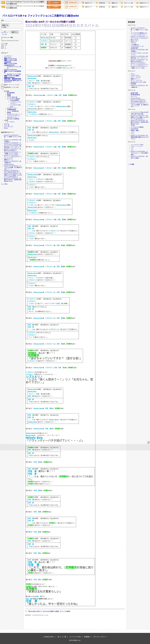Click the 登録/ログイン people icon in the topmost header bar
The image size is (150, 644).
pos(137,3)
